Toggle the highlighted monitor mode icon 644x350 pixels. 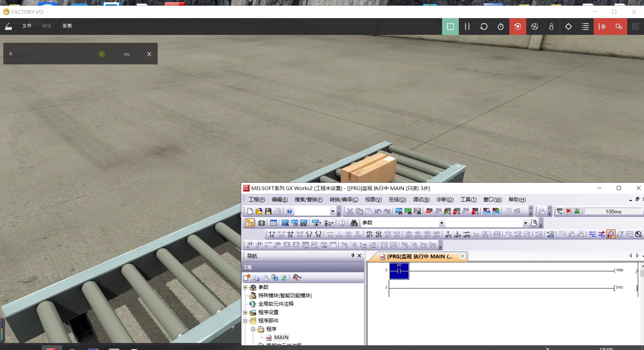pos(611,234)
